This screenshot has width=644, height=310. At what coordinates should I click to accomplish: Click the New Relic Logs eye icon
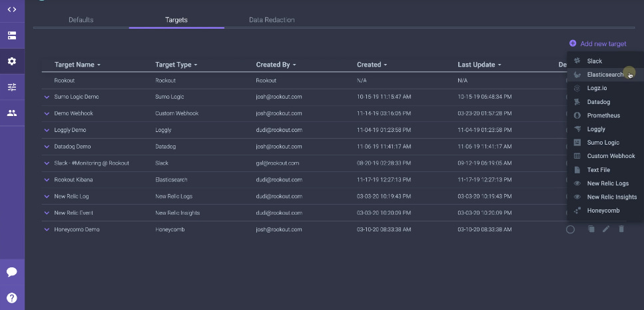(x=577, y=183)
